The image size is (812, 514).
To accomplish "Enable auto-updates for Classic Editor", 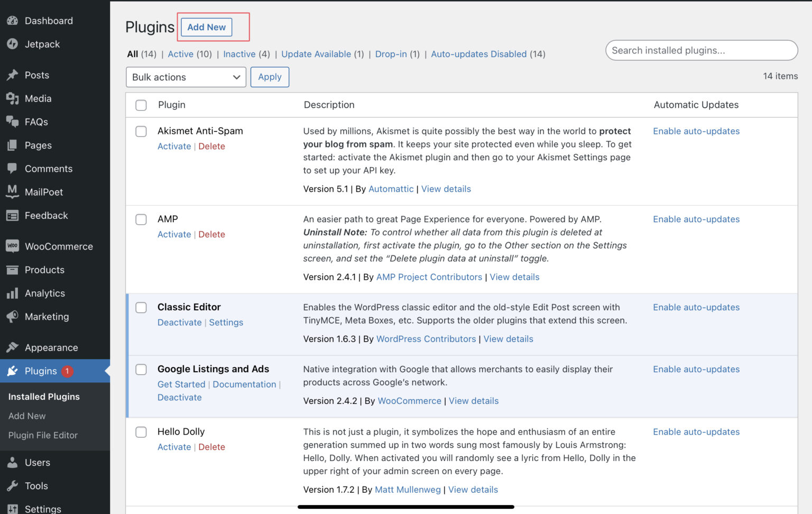I will [696, 307].
